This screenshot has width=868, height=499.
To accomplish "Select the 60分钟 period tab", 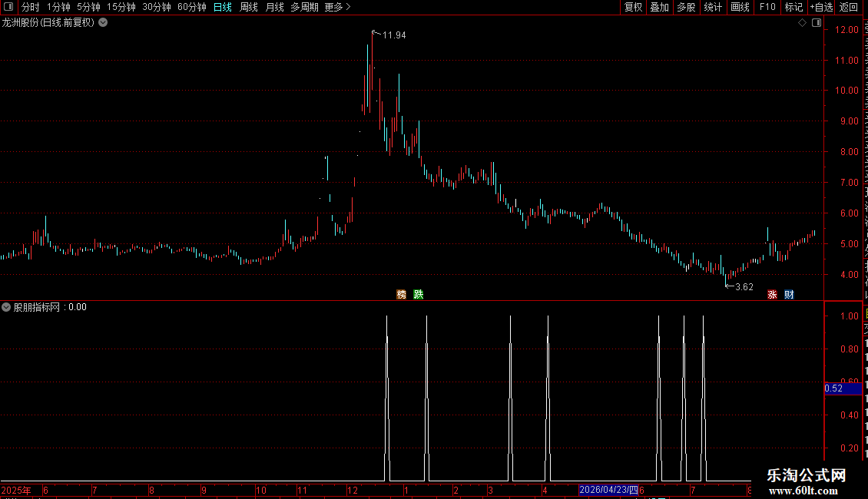I will 191,7.
